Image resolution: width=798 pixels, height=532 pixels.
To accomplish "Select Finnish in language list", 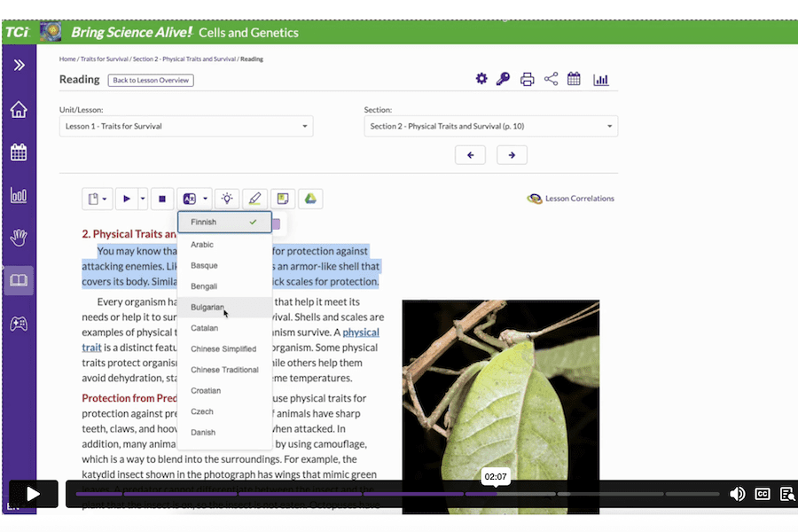I will coord(224,222).
